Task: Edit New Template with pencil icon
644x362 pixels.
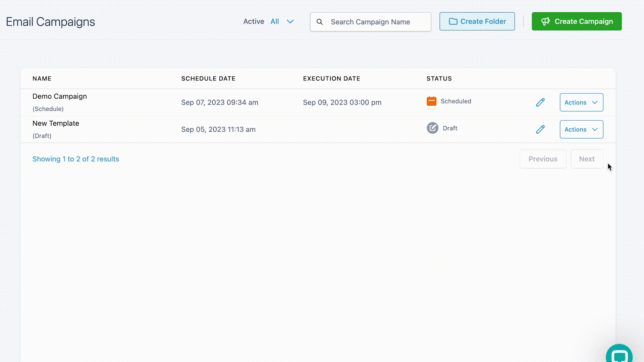Action: (x=540, y=129)
